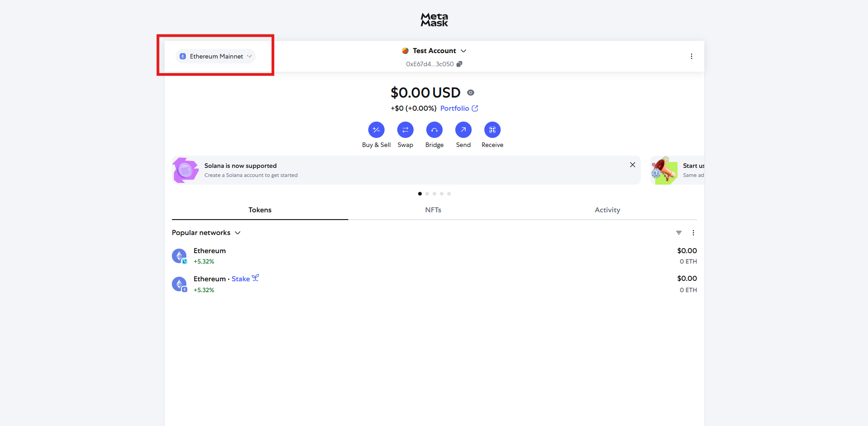Hide balance with the eye icon
The height and width of the screenshot is (426, 868).
tap(471, 93)
